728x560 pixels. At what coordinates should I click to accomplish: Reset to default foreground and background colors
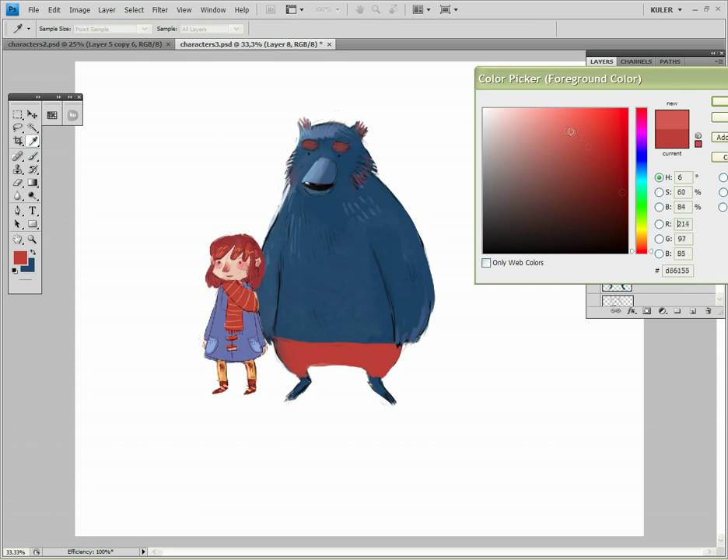[15, 270]
